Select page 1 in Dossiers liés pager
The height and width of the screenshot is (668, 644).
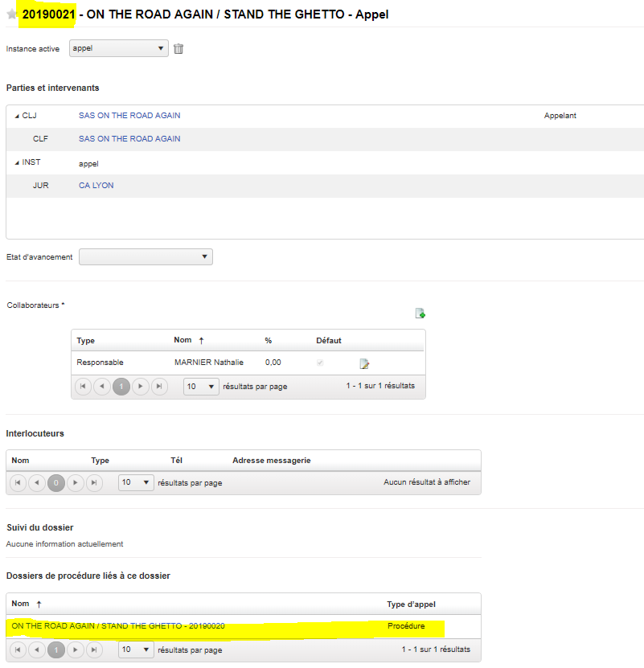pos(56,650)
